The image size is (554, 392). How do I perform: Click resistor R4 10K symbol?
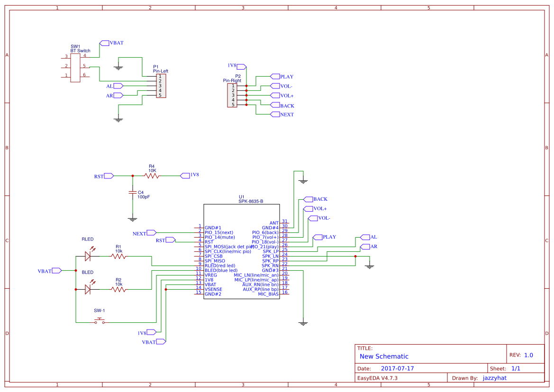coord(152,175)
